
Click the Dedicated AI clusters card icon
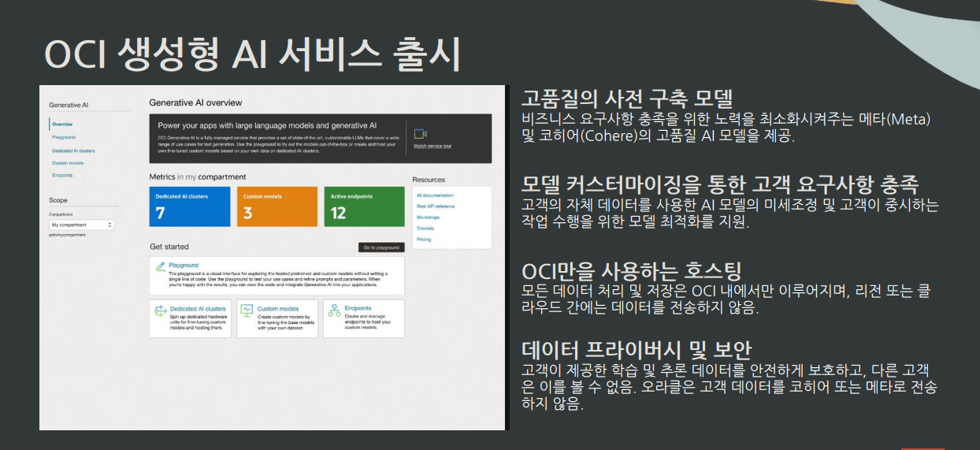(x=160, y=311)
